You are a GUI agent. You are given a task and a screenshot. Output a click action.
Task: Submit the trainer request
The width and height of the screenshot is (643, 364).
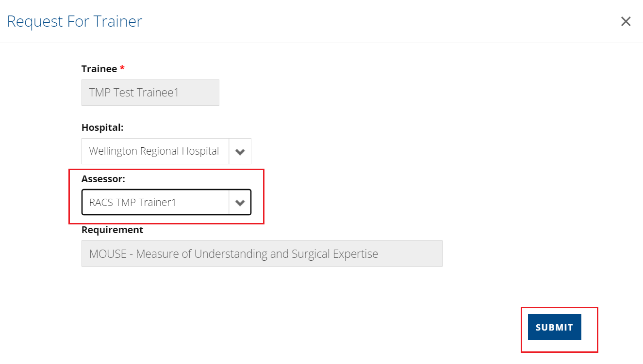[x=554, y=327]
